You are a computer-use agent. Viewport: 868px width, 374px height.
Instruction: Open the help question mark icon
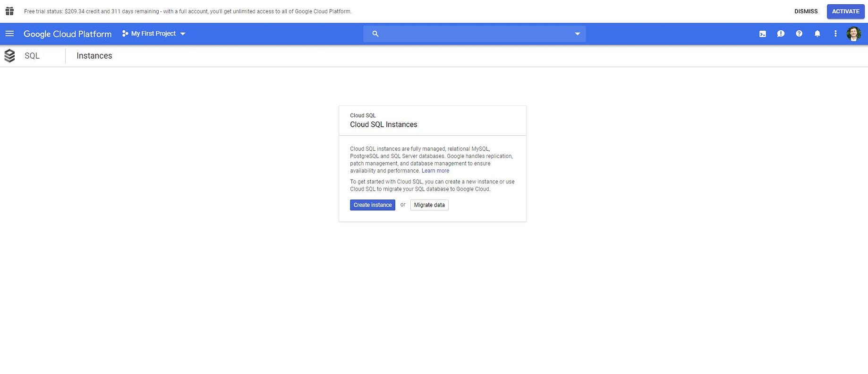click(799, 34)
